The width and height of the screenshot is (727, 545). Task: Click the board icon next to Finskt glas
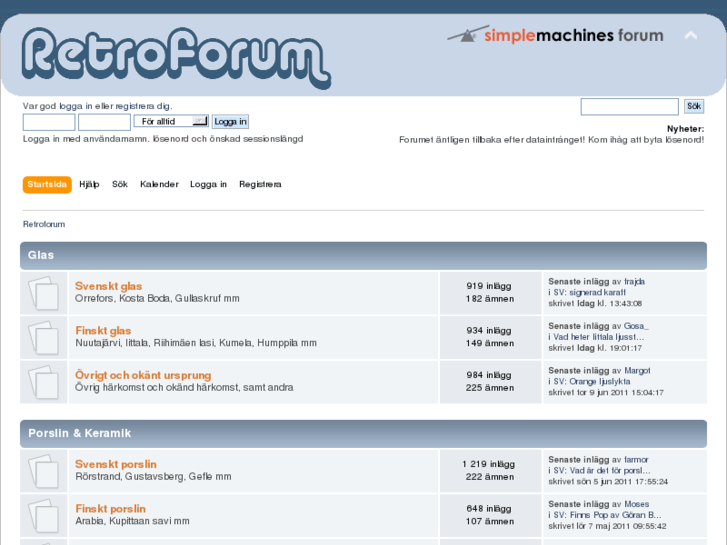coord(44,337)
